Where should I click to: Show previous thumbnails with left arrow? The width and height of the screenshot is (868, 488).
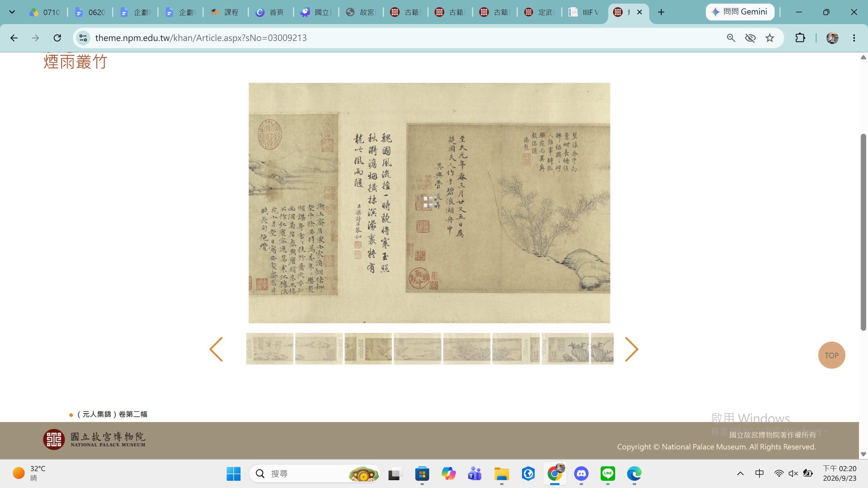pyautogui.click(x=216, y=349)
